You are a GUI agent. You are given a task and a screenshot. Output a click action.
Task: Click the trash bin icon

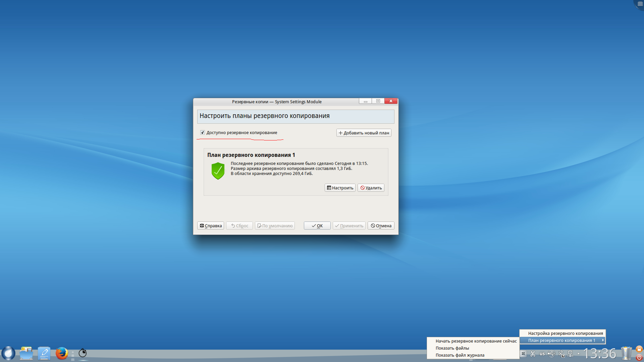point(626,353)
